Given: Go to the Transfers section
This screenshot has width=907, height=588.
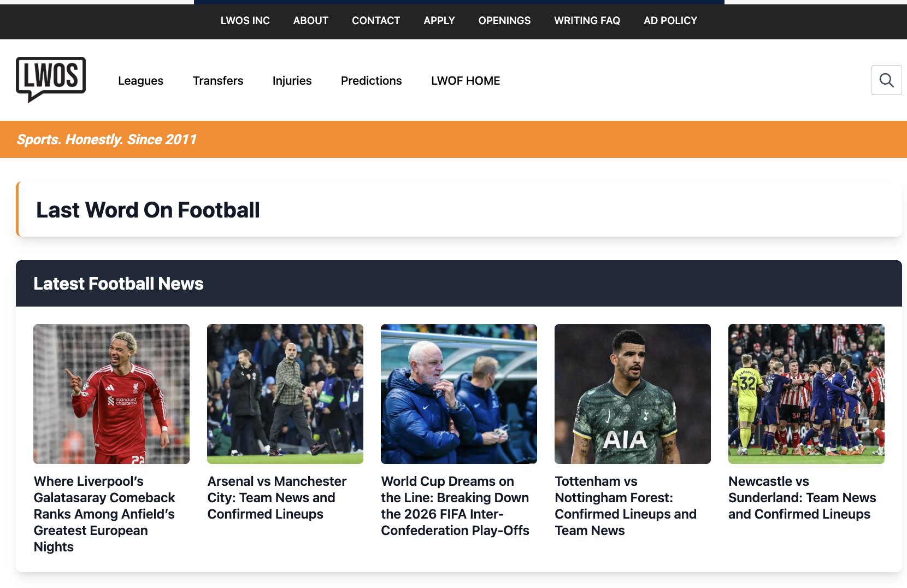Looking at the screenshot, I should pyautogui.click(x=218, y=81).
